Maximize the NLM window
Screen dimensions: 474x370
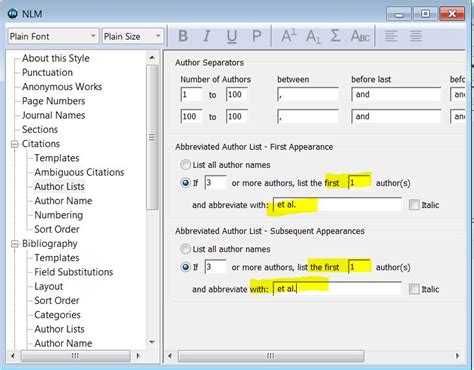tap(425, 14)
